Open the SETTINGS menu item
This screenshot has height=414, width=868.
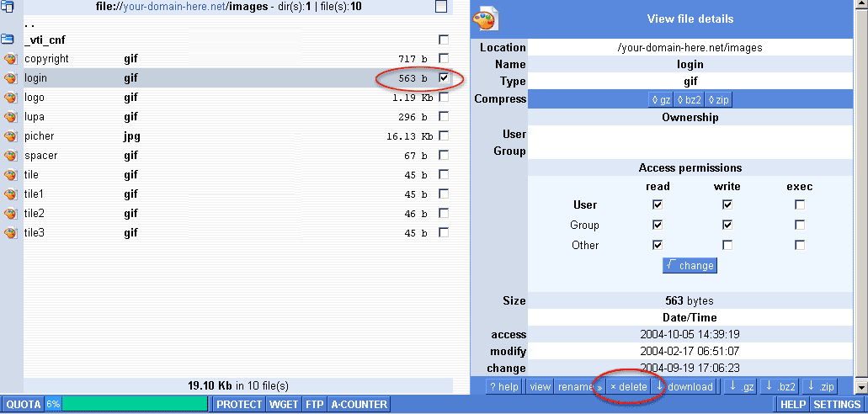coord(836,405)
